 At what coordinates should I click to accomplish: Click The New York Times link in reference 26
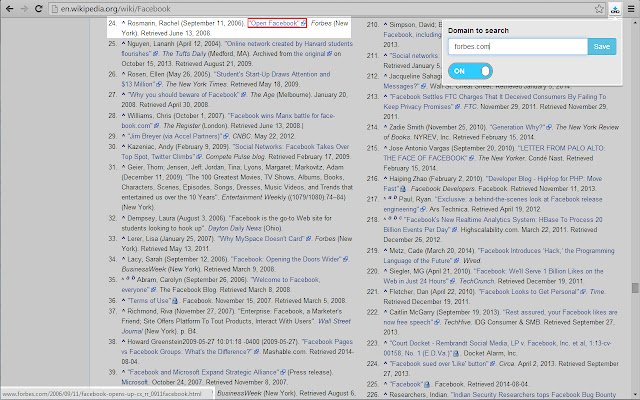[x=196, y=84]
